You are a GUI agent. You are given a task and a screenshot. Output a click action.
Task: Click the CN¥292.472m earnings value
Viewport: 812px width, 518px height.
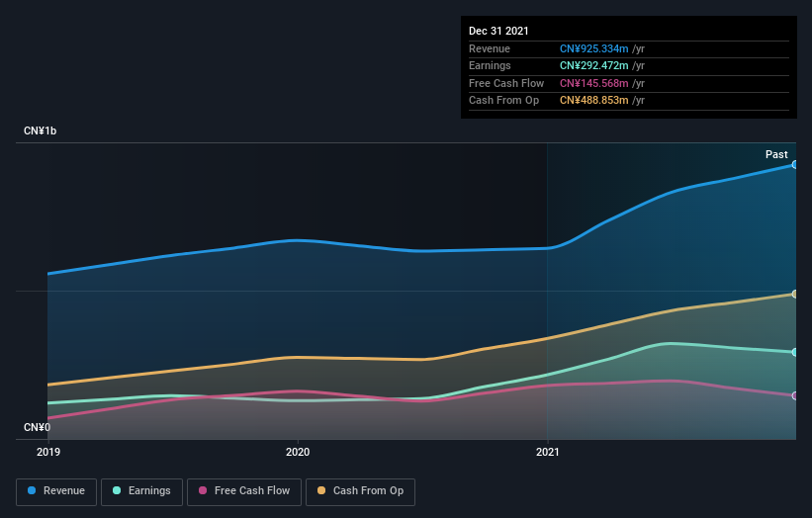[x=594, y=65]
